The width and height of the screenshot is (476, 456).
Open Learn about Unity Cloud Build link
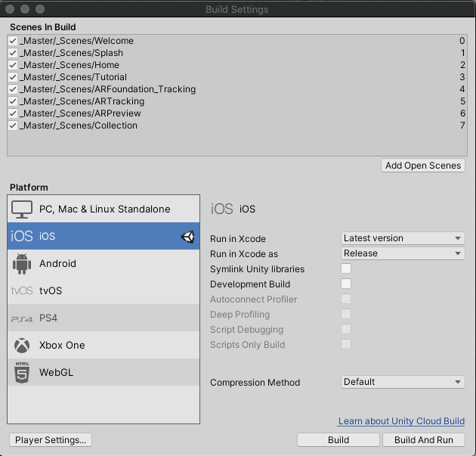401,421
